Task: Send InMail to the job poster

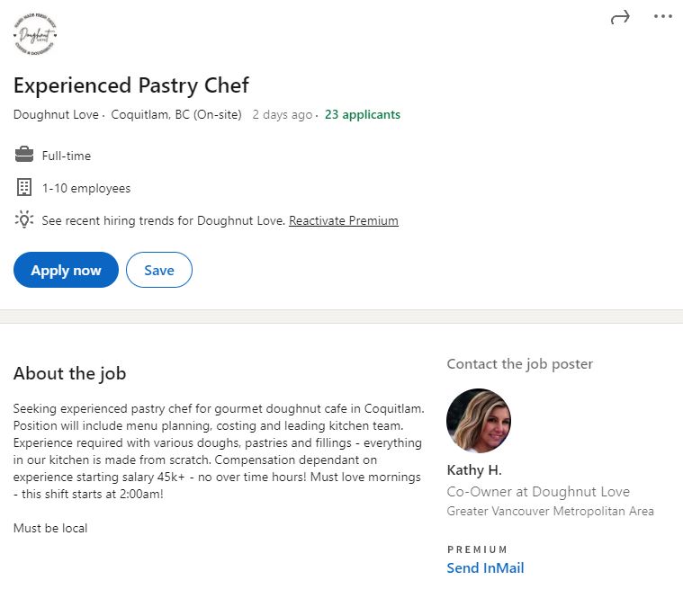Action: click(485, 567)
